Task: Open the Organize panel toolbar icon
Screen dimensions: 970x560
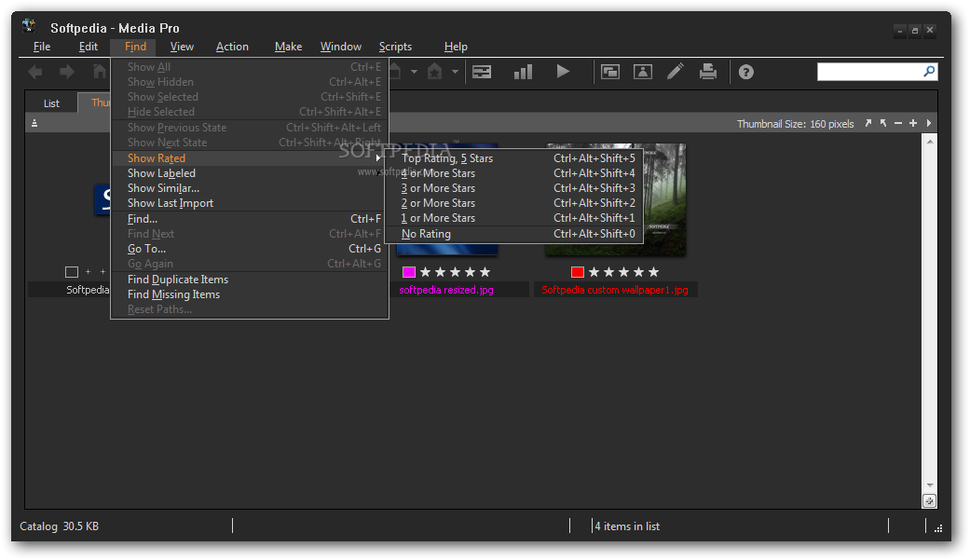Action: (x=482, y=72)
